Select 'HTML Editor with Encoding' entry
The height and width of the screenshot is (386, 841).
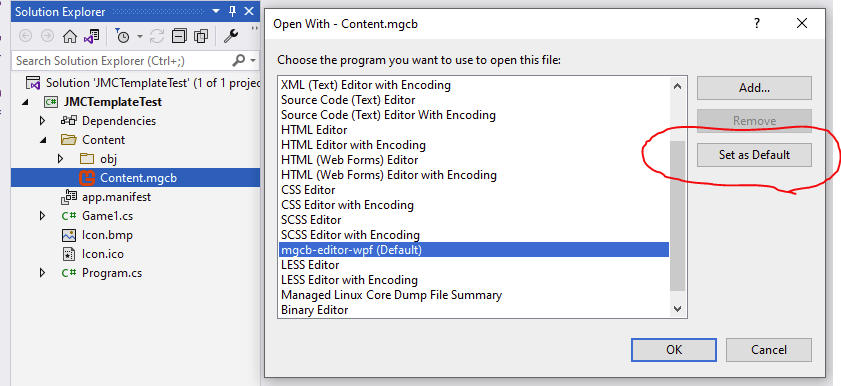click(353, 145)
